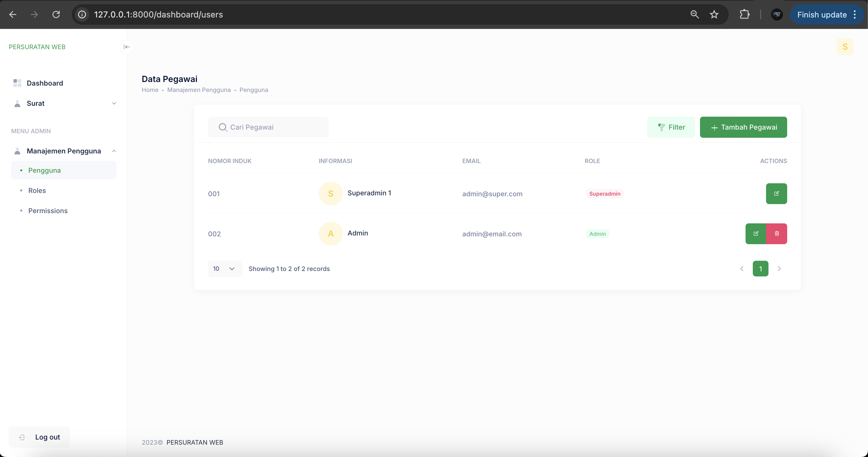Bookmark page with star icon
The image size is (868, 457).
tap(714, 14)
